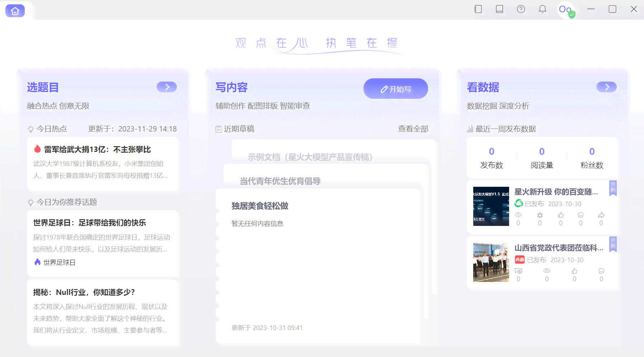Screen dimensions: 644x357
Task: Click 暂无任何内容信息 text in draft
Action: click(257, 224)
